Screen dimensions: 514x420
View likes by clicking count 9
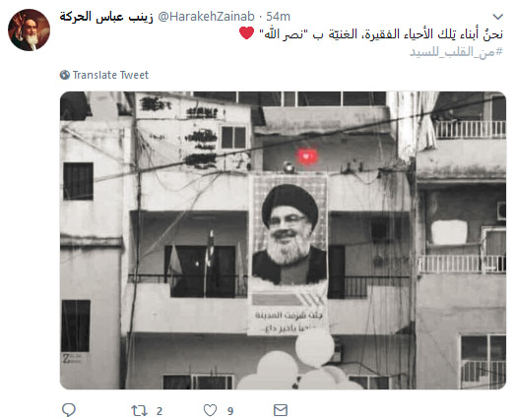[x=230, y=411]
